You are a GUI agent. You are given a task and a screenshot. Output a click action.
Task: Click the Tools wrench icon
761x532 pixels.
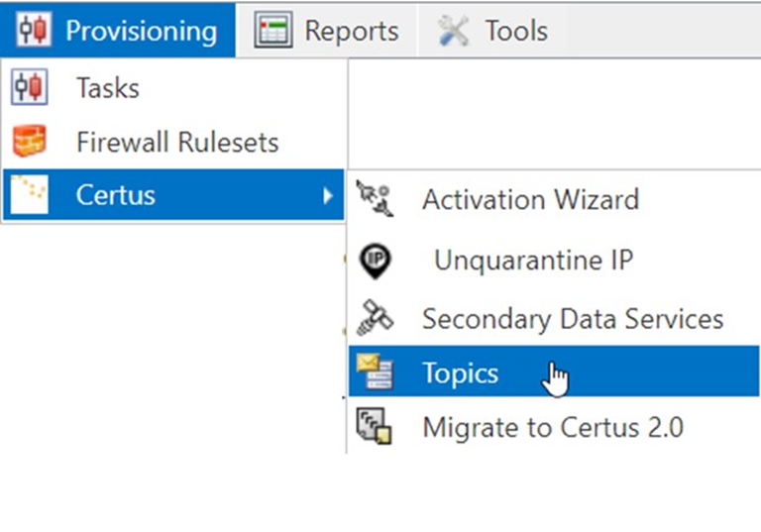(x=453, y=30)
